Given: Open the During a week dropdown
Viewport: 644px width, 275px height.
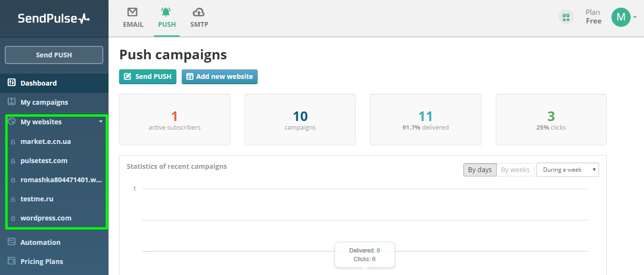Looking at the screenshot, I should 568,170.
